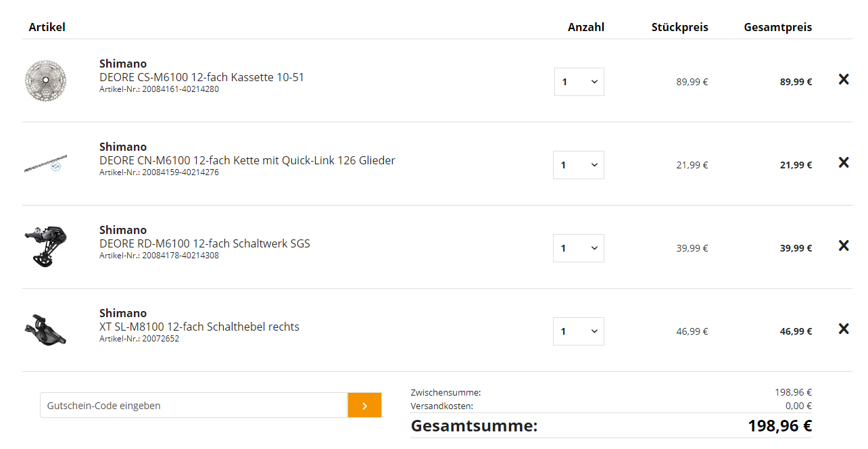The width and height of the screenshot is (868, 449).
Task: Visit XT SL-M8100 Schalthebel rechts page
Action: [199, 327]
